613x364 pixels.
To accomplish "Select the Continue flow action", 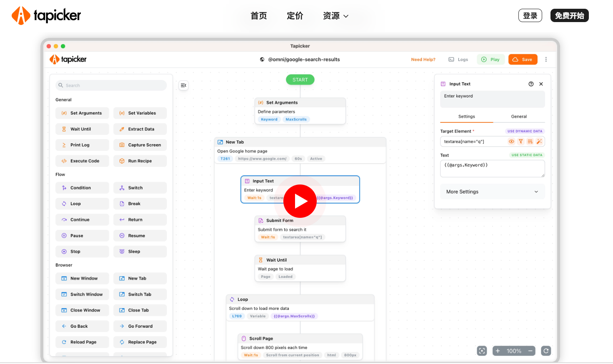I will (x=82, y=220).
